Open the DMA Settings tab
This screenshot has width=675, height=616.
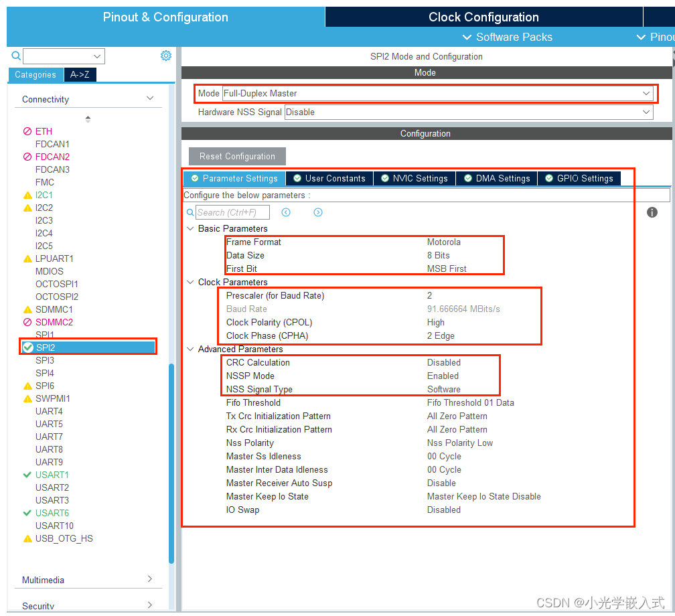[x=497, y=178]
